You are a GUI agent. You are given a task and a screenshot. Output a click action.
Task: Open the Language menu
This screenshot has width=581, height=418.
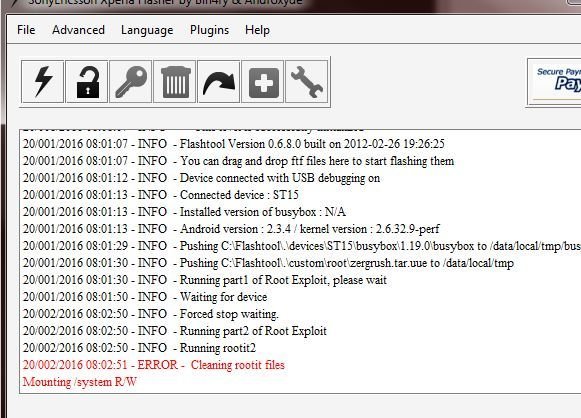click(x=147, y=30)
